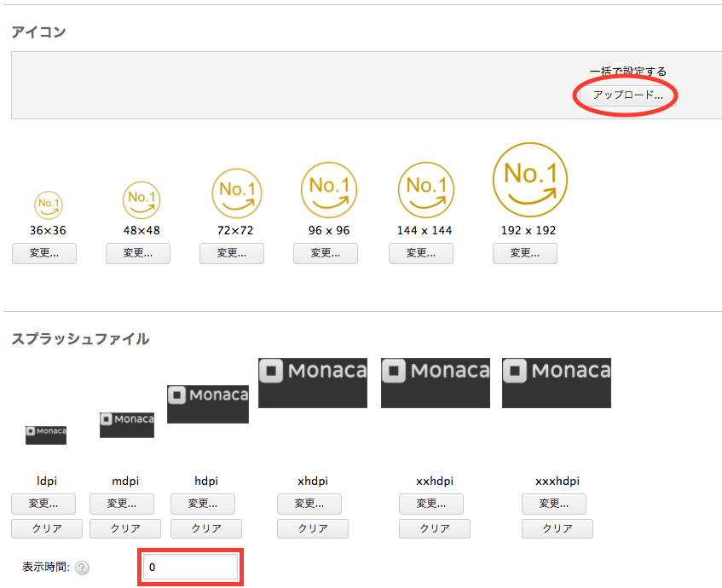Change the xhdpi splash file
Viewport: 722px width, 588px height.
[309, 504]
